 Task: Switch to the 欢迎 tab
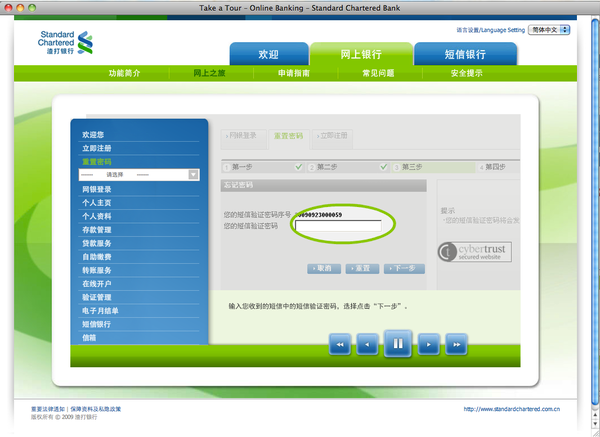(268, 54)
